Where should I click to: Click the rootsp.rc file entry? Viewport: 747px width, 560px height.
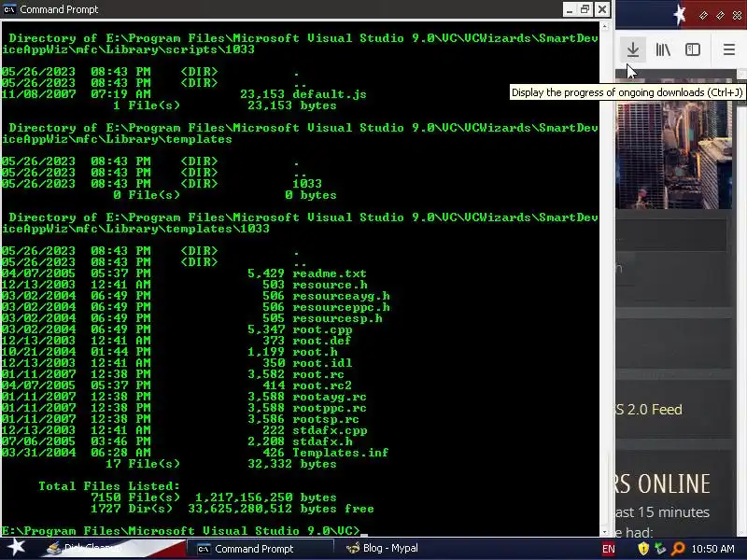click(326, 419)
